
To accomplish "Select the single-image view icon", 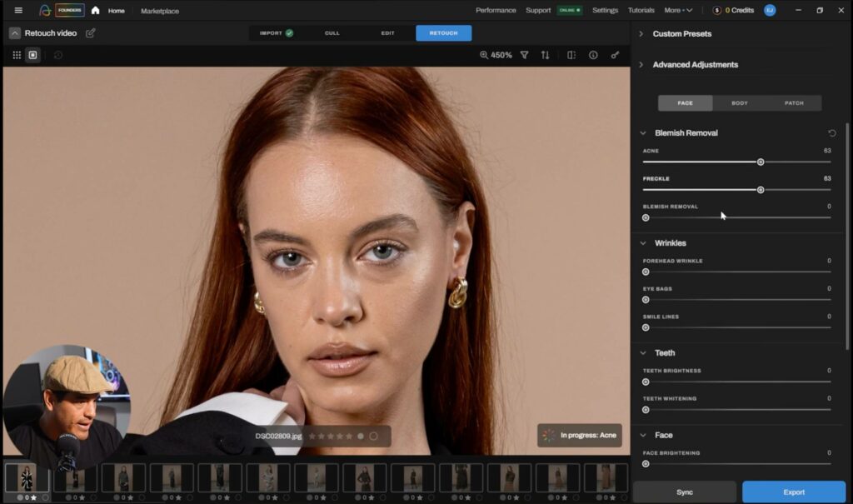I will pyautogui.click(x=34, y=55).
